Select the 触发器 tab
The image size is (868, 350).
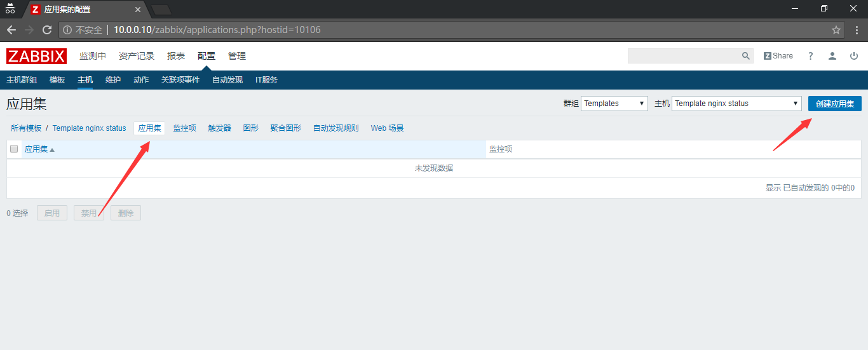(220, 128)
